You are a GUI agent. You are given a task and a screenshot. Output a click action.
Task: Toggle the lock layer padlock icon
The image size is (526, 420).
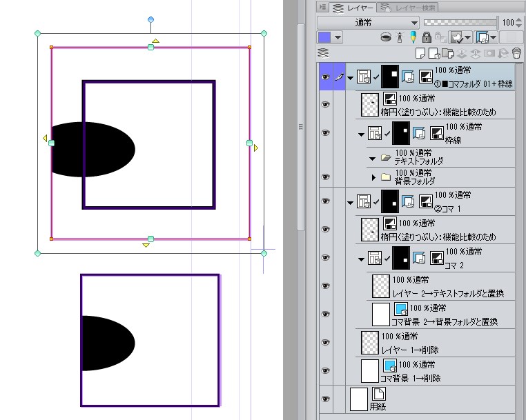pyautogui.click(x=427, y=38)
